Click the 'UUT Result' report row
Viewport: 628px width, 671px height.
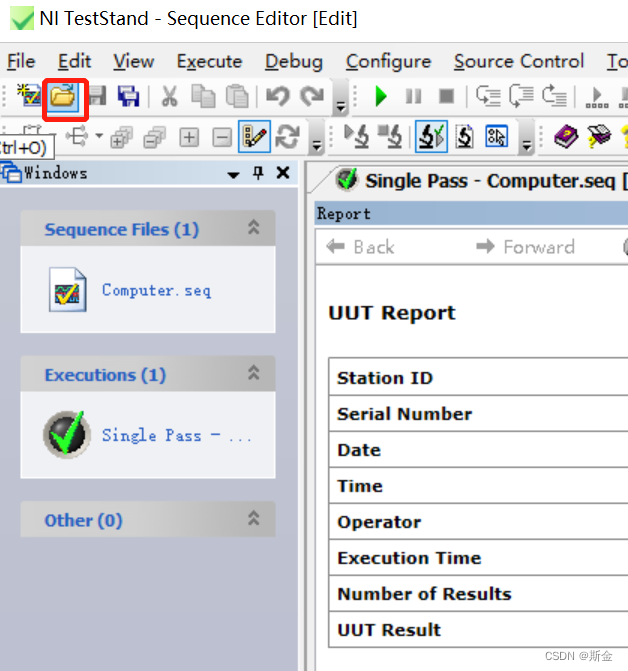click(478, 629)
